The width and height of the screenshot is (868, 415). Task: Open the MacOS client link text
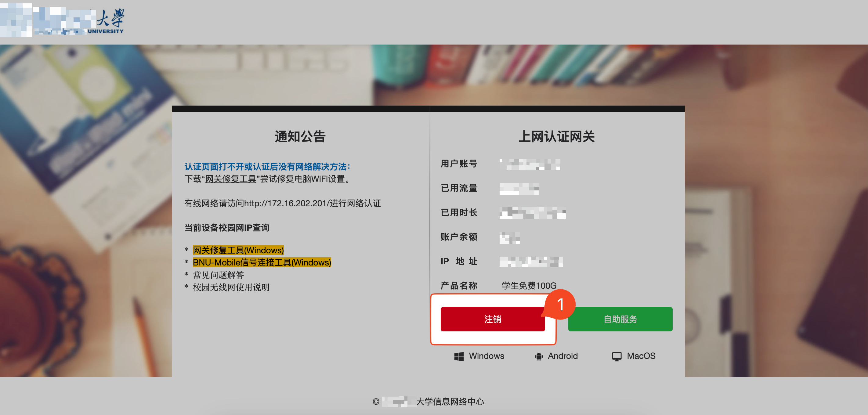click(x=641, y=356)
